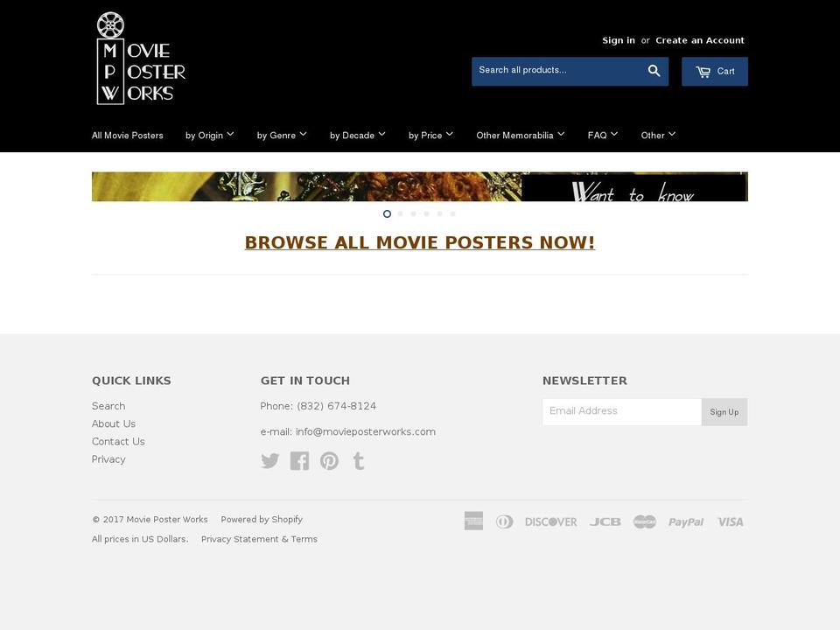Click the search magnifier icon
Image resolution: width=840 pixels, height=630 pixels.
[654, 71]
